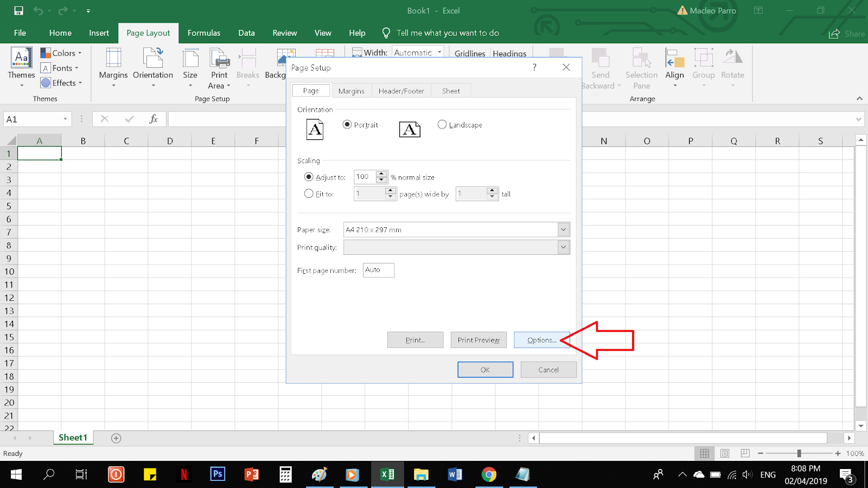The width and height of the screenshot is (868, 488).
Task: Select the Landscape orientation radio button
Action: pos(442,124)
